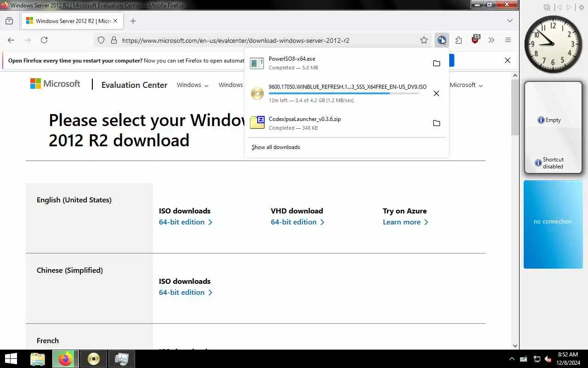Screen dimensions: 588x368
Task: Click the Empty gadget slot
Action: point(549,120)
